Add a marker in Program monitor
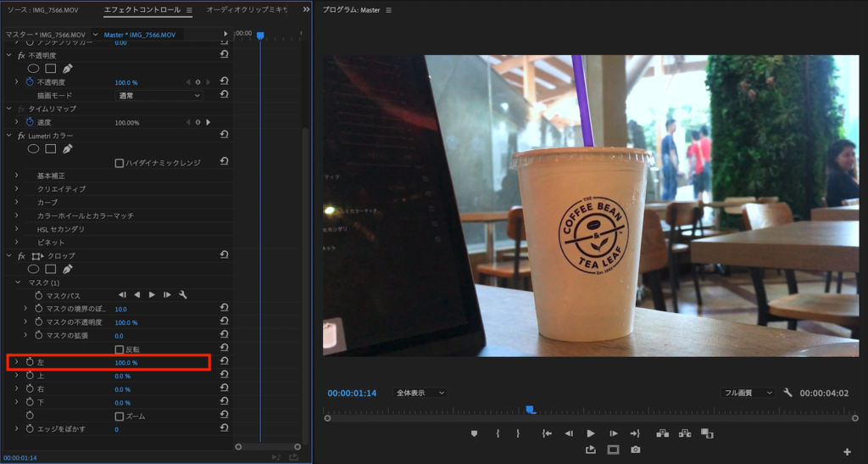This screenshot has width=868, height=464. (474, 433)
